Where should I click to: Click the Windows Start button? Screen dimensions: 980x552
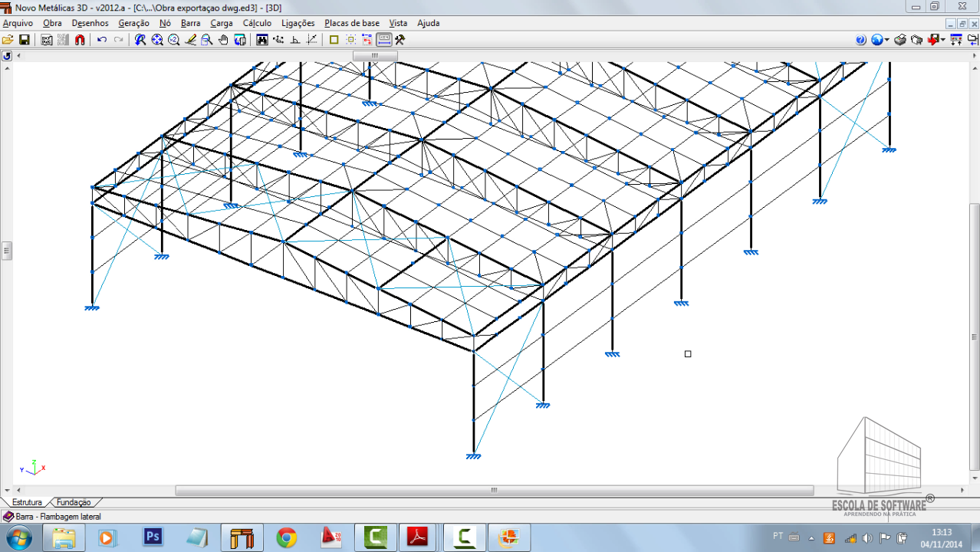18,537
